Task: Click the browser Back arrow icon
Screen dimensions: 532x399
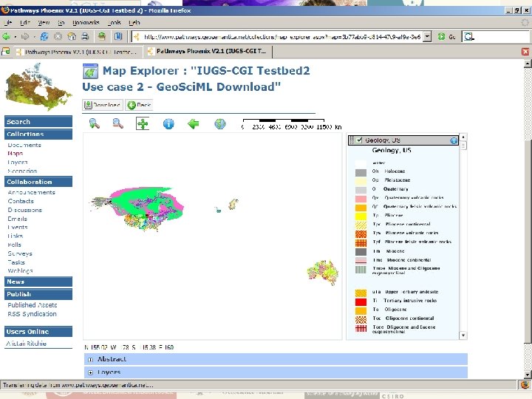Action: [6, 36]
